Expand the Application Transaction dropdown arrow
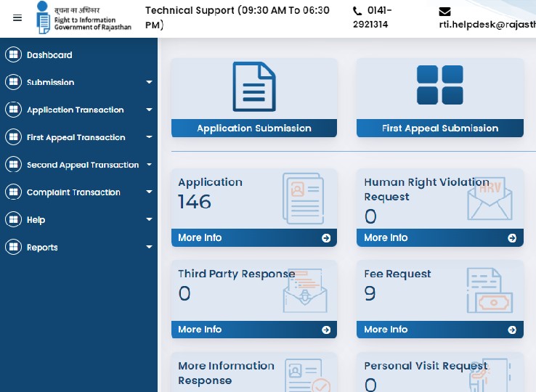 [149, 110]
